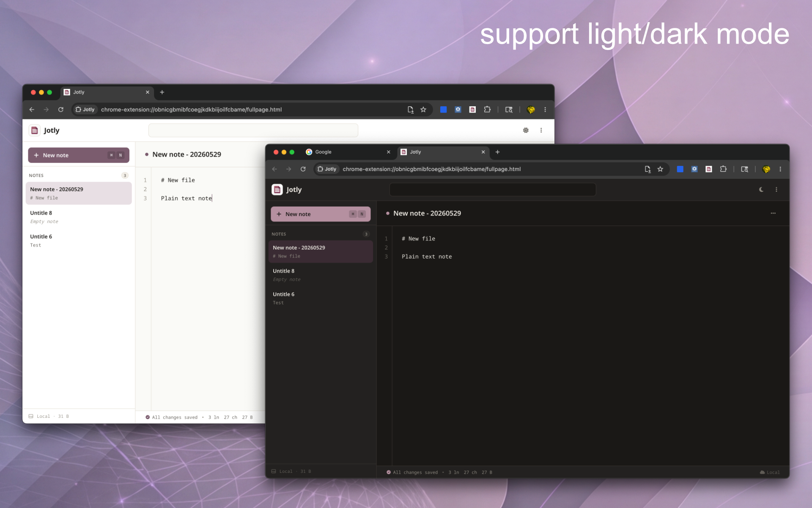Bookmark page star in front browser window
Screen dimensions: 812x508
660,169
